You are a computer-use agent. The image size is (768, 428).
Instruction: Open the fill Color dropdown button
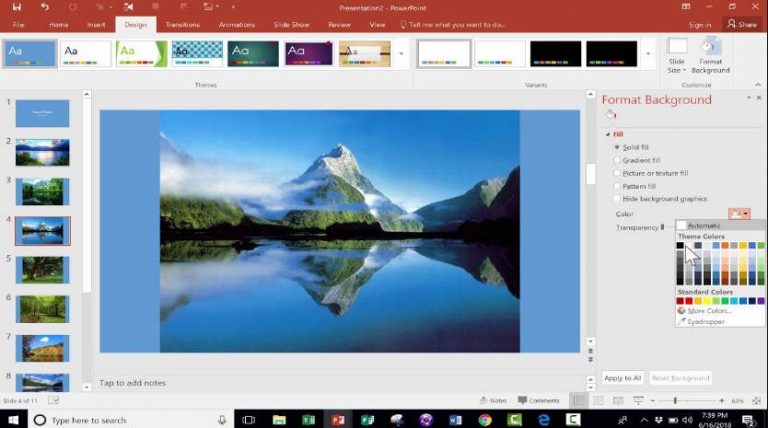739,214
